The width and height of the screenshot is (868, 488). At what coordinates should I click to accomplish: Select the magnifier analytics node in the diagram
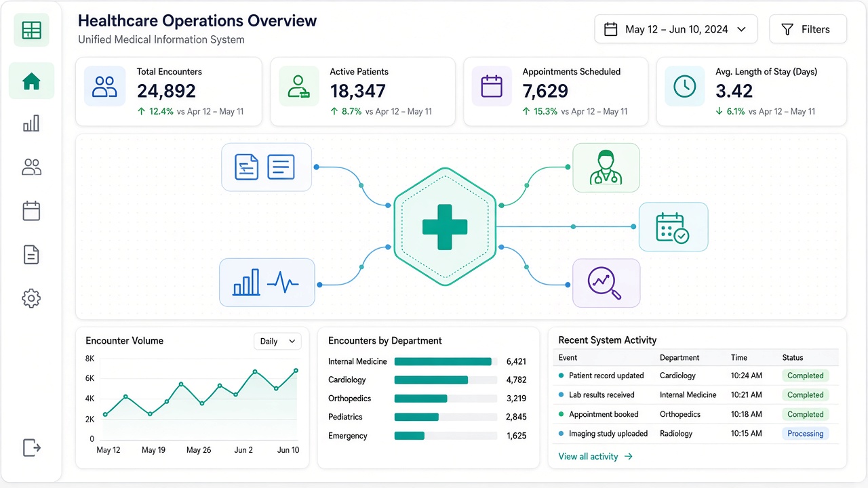click(606, 283)
